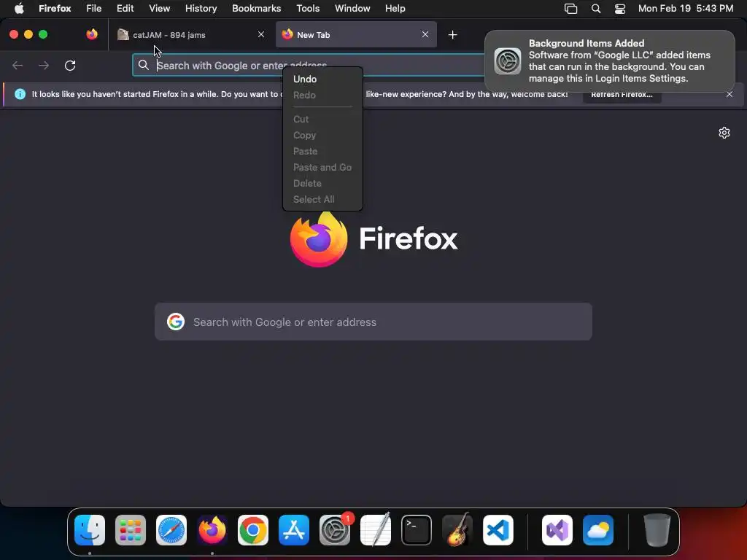Open the Window menu
This screenshot has height=560, width=747.
click(x=352, y=9)
